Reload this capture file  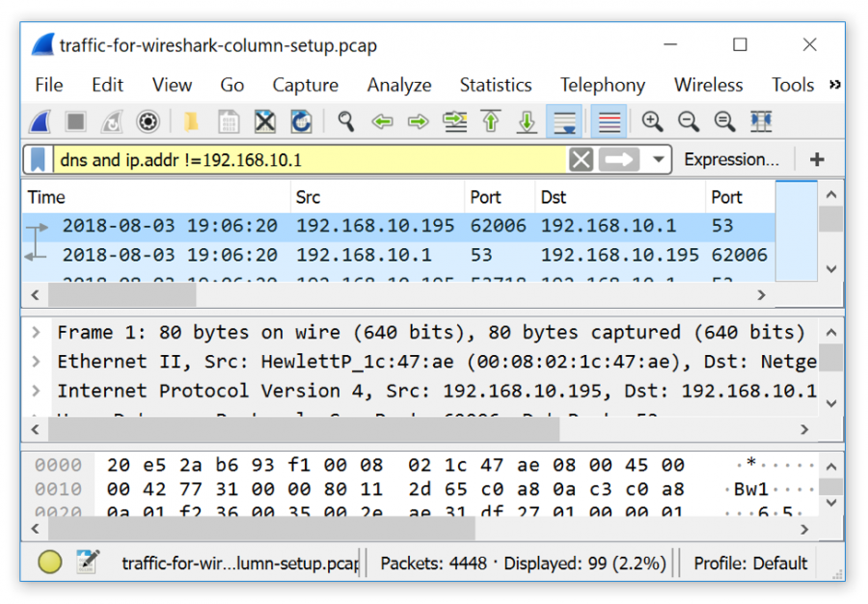coord(299,121)
